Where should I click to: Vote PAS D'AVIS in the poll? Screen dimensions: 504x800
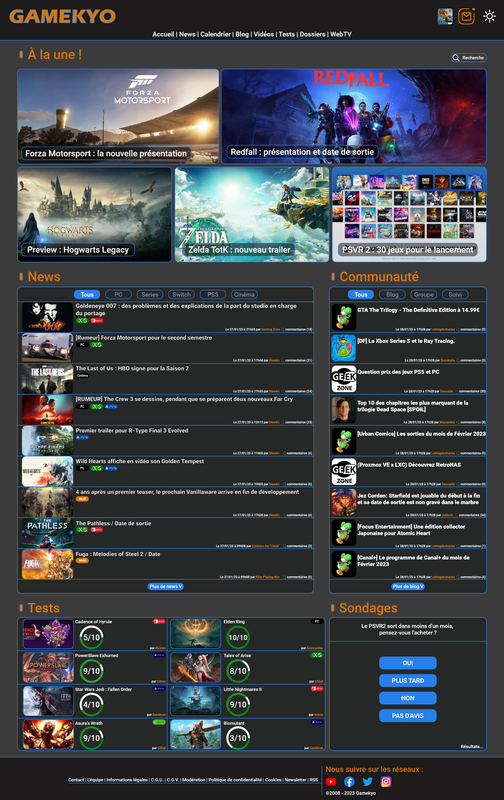pos(408,716)
